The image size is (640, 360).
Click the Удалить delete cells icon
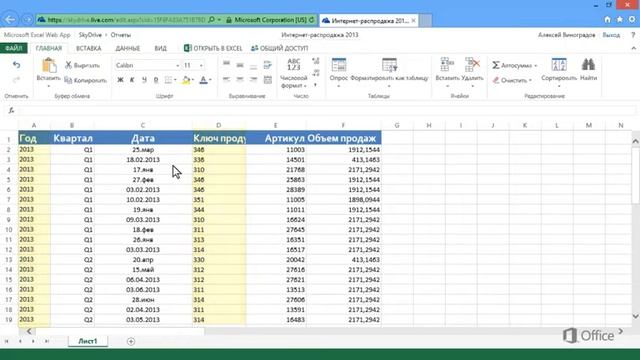coord(472,65)
